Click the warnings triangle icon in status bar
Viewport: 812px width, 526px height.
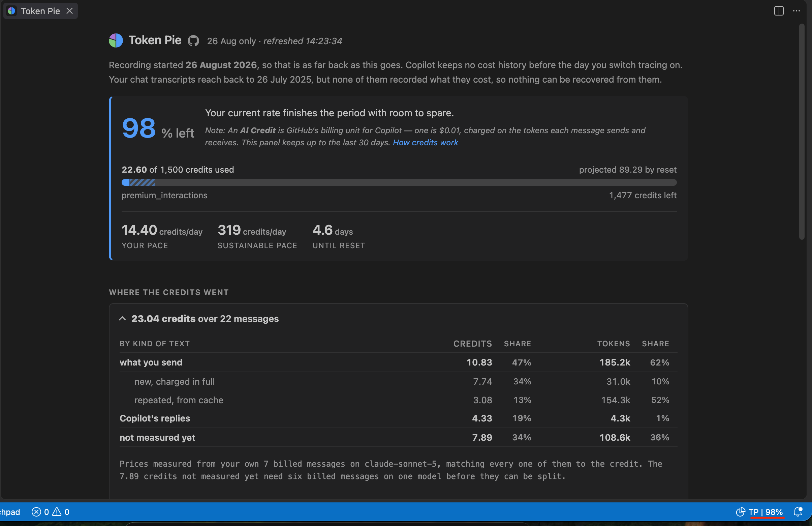point(57,512)
